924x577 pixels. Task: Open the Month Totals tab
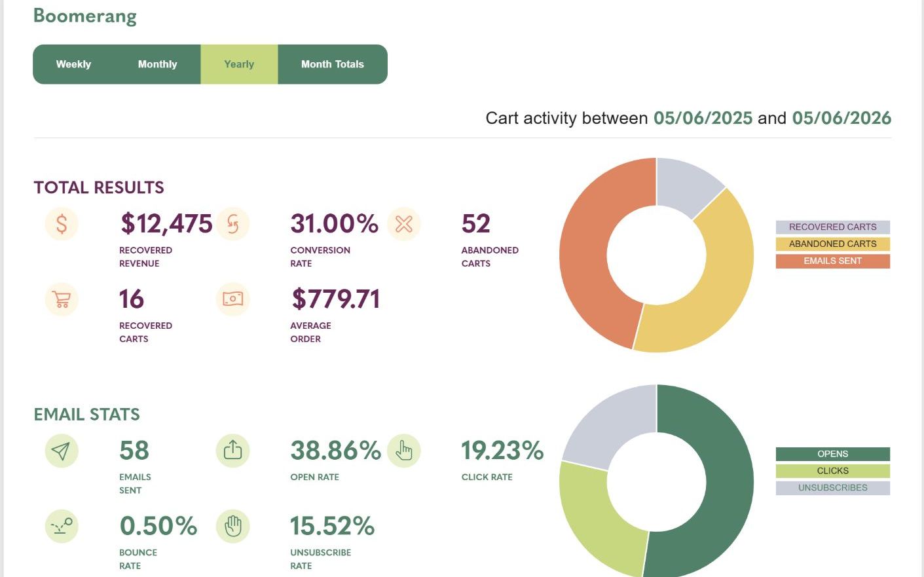tap(333, 64)
